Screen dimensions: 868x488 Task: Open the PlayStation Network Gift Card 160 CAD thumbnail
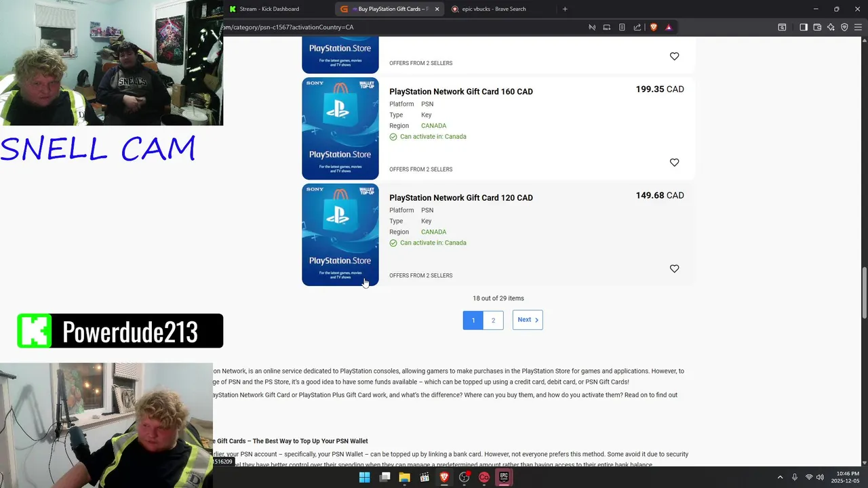coord(340,129)
